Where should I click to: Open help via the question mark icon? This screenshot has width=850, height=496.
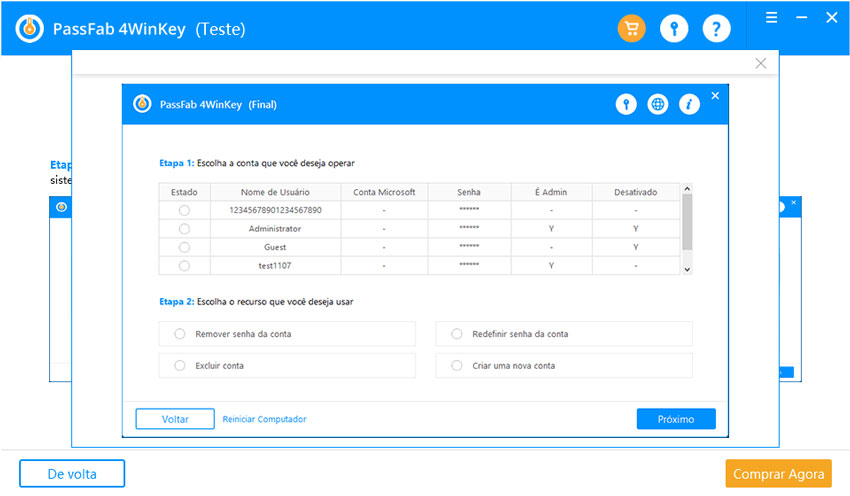pos(716,29)
